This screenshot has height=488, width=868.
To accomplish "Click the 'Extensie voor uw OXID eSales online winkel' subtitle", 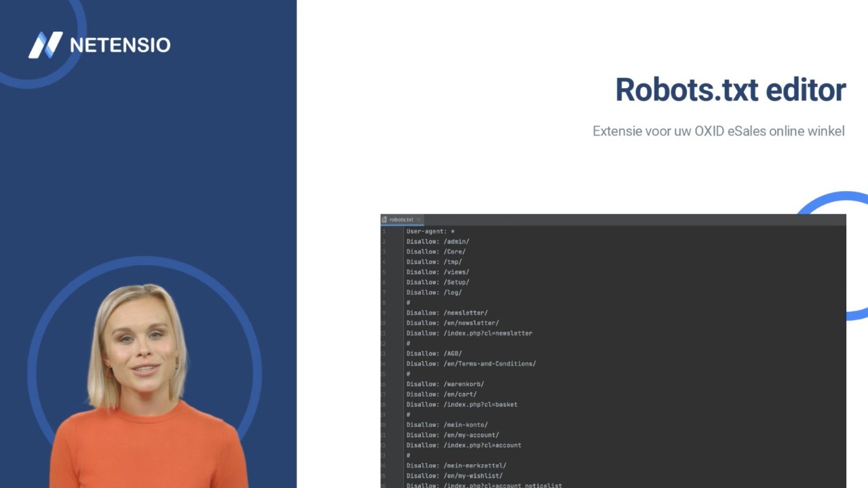I will click(x=719, y=131).
